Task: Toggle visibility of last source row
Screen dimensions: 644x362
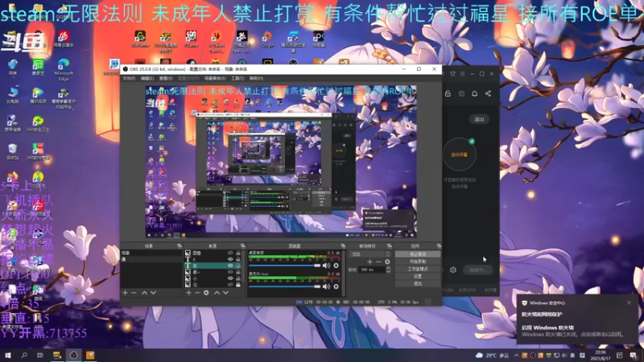Action: 230,284
